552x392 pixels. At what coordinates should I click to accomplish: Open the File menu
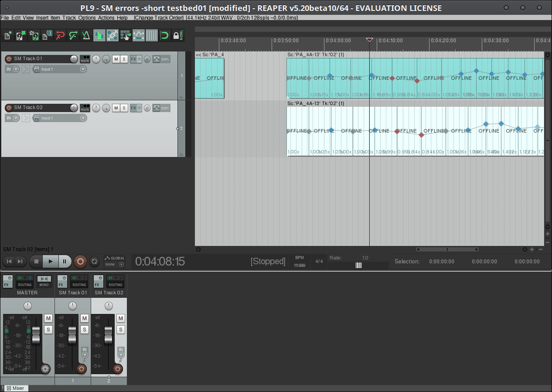[x=5, y=18]
